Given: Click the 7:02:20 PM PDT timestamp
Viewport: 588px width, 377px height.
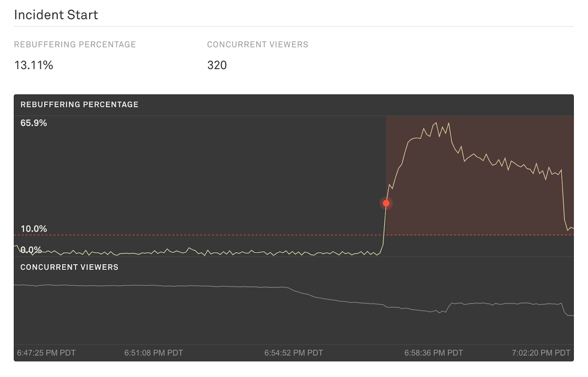Looking at the screenshot, I should click(x=540, y=352).
